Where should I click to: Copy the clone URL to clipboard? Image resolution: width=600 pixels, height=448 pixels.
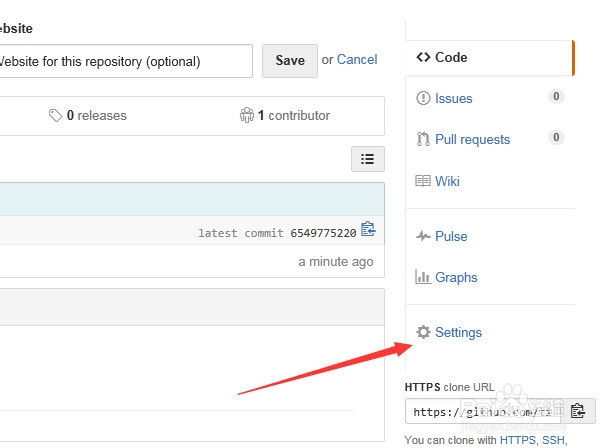tap(578, 411)
